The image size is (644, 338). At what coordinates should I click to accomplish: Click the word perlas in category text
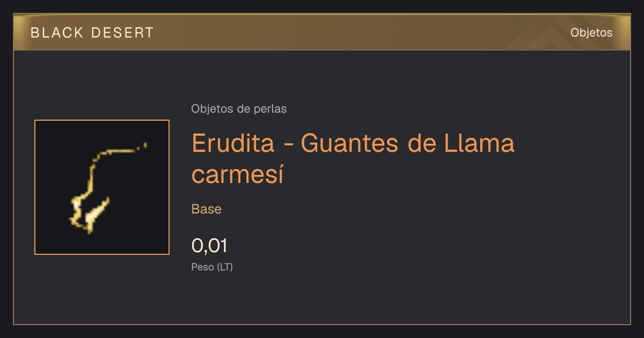[x=270, y=109]
